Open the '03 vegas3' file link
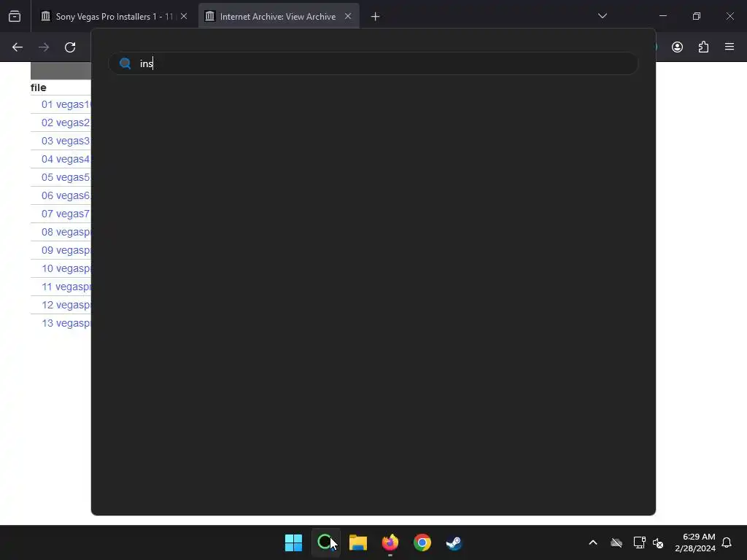747x560 pixels. click(66, 141)
